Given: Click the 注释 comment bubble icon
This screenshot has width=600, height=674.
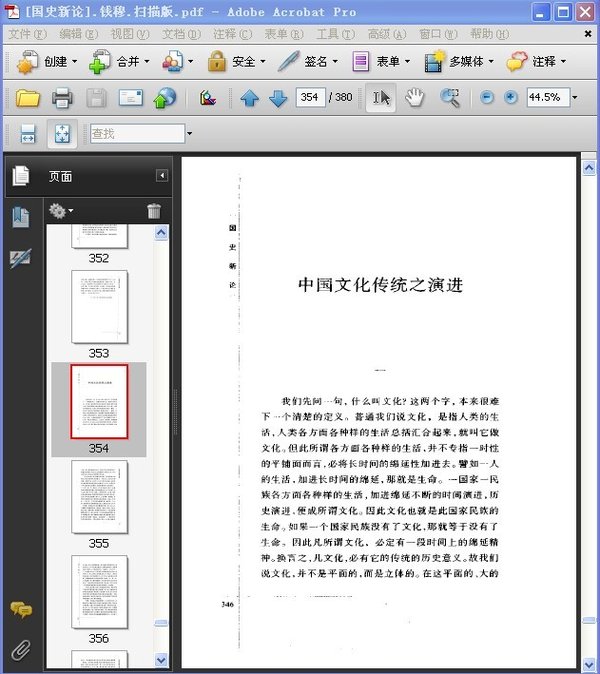Looking at the screenshot, I should [517, 61].
